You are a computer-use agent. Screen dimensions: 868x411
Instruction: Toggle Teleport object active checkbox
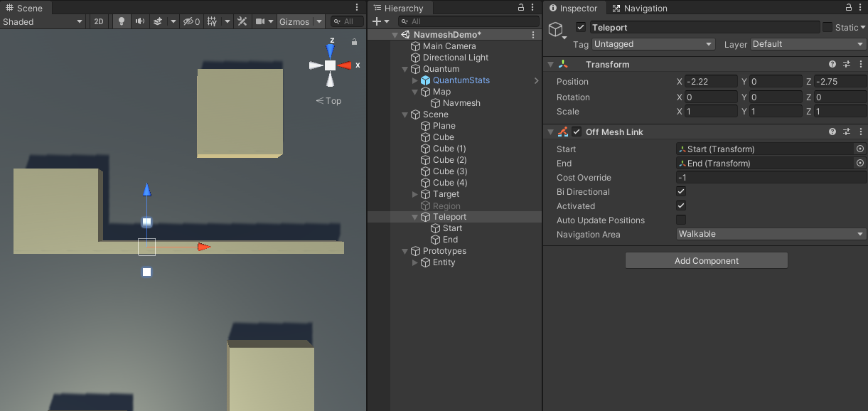coord(581,27)
